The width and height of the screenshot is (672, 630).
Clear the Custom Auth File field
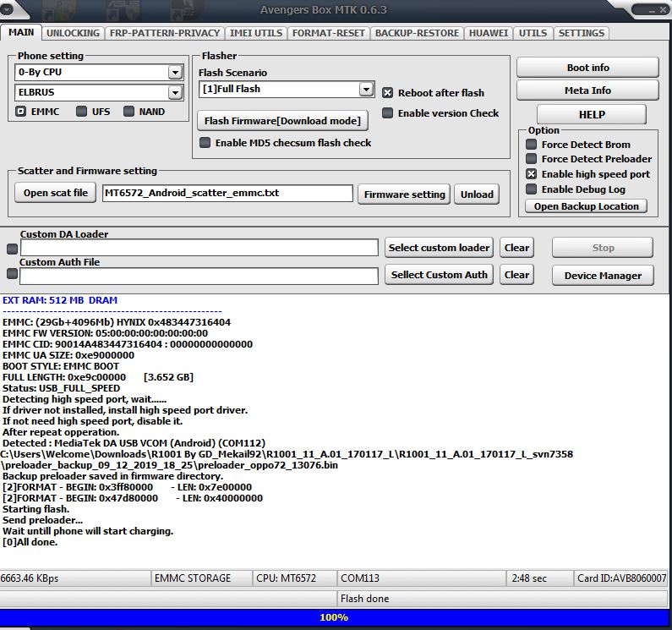tap(516, 275)
